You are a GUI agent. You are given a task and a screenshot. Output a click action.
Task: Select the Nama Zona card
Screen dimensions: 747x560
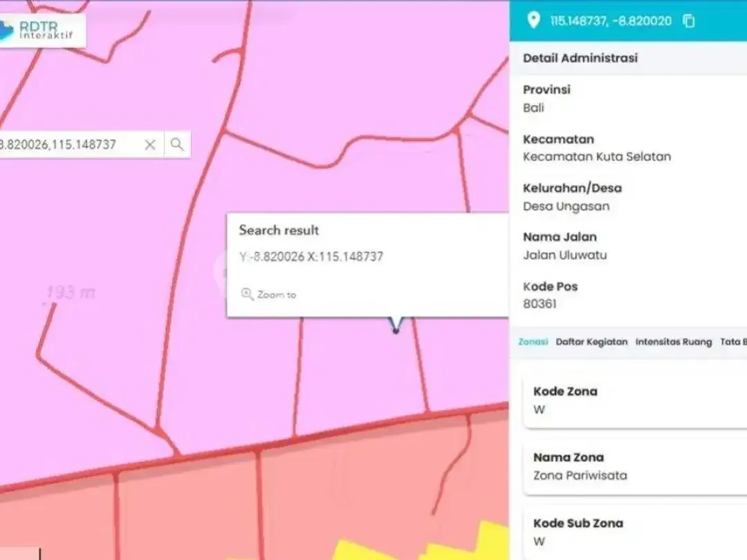coord(635,467)
